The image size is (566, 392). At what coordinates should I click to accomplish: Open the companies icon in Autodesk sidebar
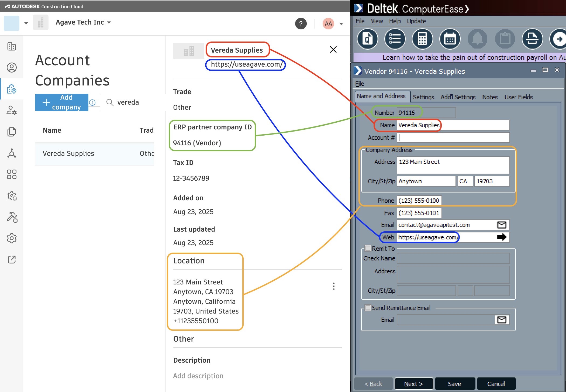[12, 89]
